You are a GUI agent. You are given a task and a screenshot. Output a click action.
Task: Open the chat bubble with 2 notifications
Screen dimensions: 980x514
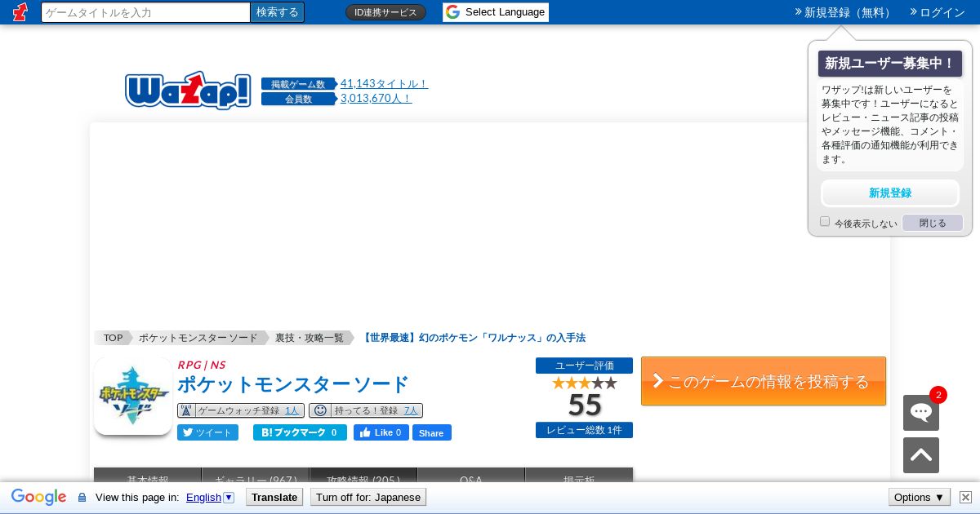[x=921, y=412]
